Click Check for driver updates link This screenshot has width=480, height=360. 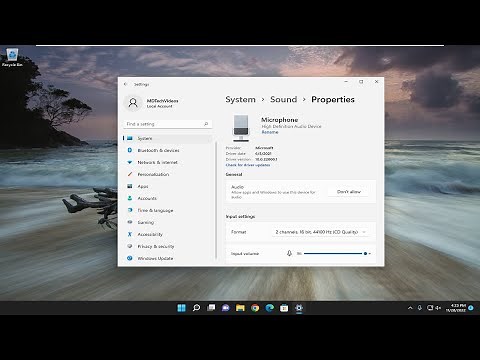248,165
